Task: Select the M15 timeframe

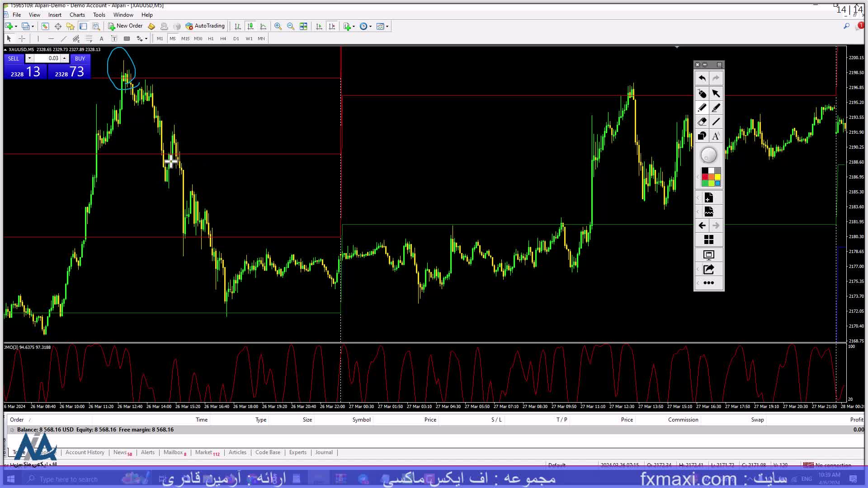Action: (185, 38)
